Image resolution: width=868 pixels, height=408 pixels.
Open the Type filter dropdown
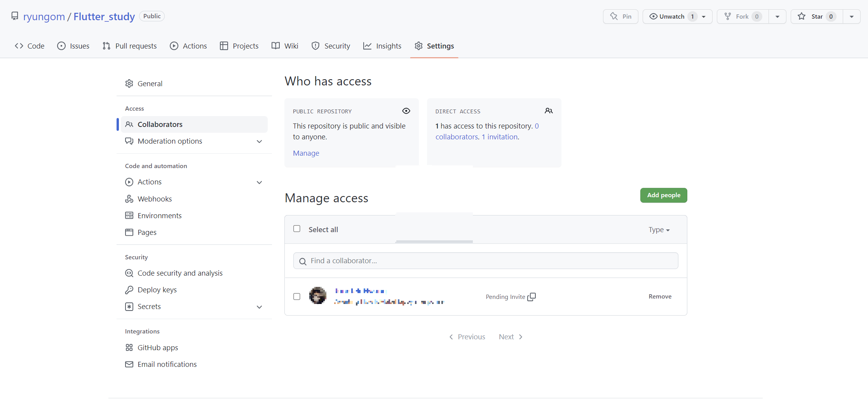pyautogui.click(x=659, y=230)
